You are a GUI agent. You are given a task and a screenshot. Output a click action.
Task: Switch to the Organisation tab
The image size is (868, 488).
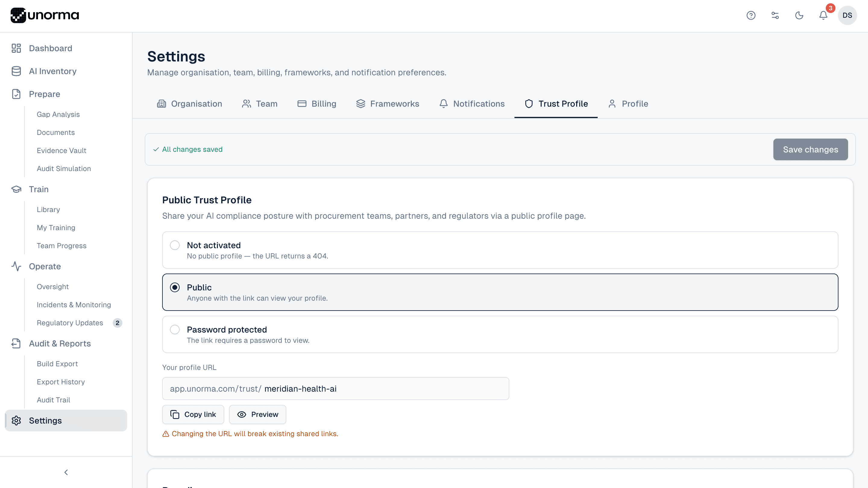click(x=189, y=104)
